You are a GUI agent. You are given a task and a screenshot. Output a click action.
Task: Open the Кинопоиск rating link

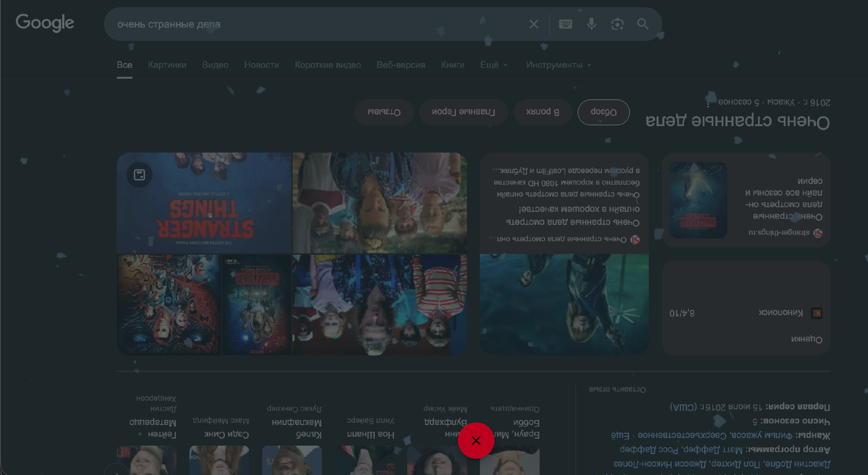coord(780,313)
